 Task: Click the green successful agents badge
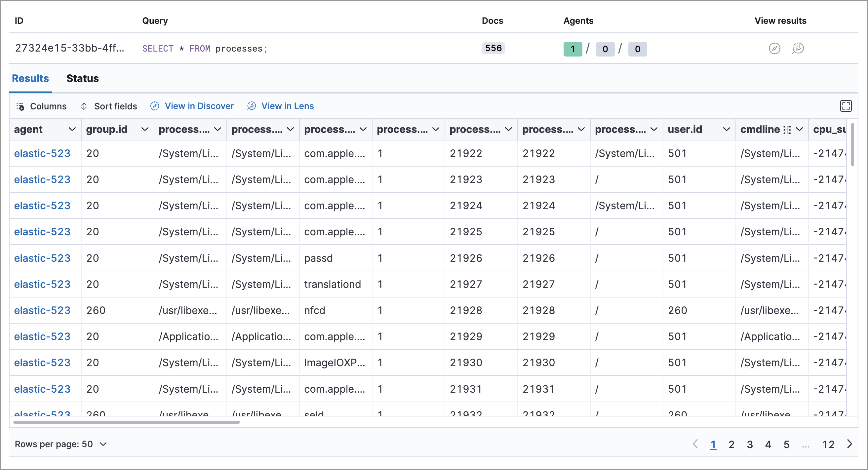pos(572,49)
